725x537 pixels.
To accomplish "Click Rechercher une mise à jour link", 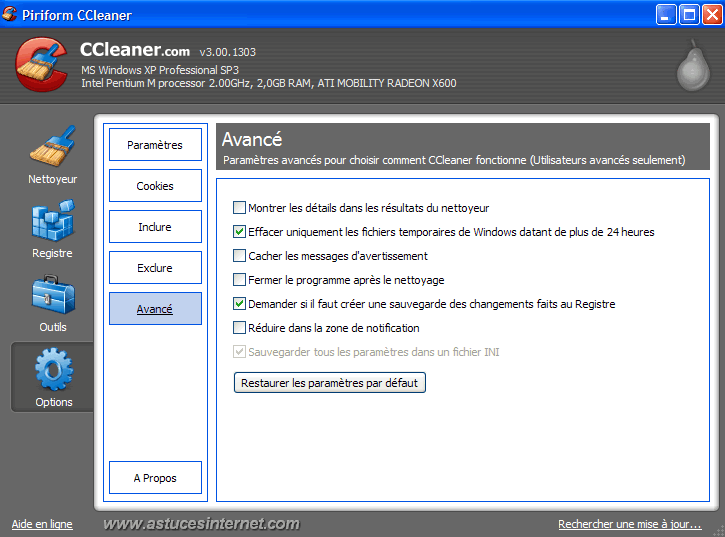I will 630,524.
